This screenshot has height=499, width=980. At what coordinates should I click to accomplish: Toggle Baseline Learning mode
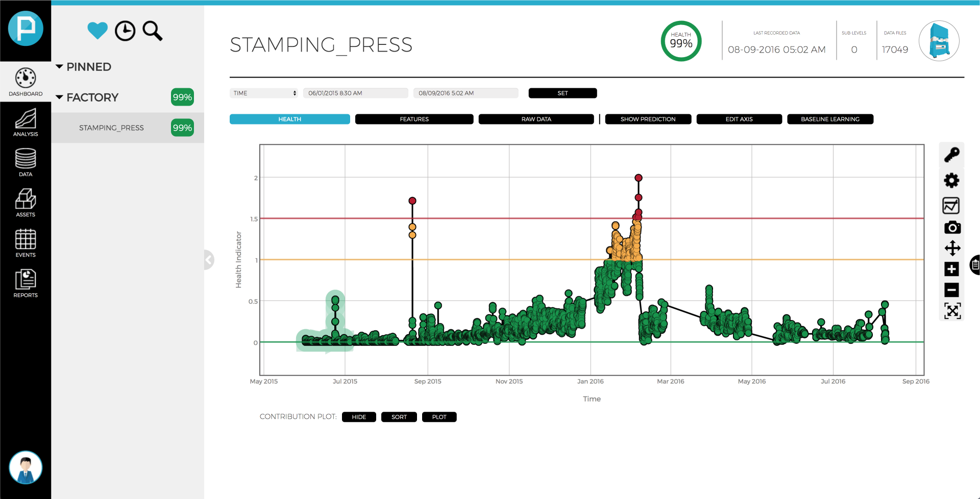pyautogui.click(x=830, y=119)
